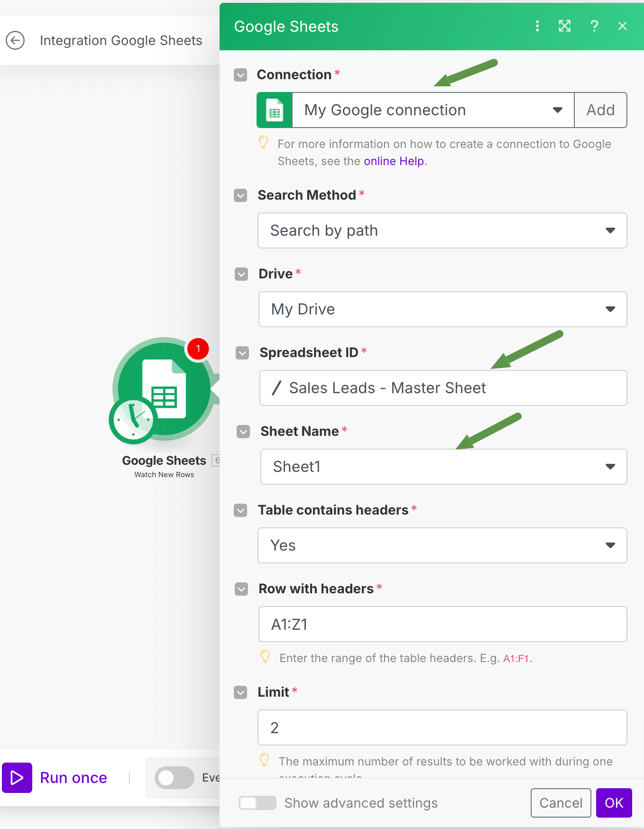Click the clock trigger icon on the module
The height and width of the screenshot is (829, 644).
point(133,421)
